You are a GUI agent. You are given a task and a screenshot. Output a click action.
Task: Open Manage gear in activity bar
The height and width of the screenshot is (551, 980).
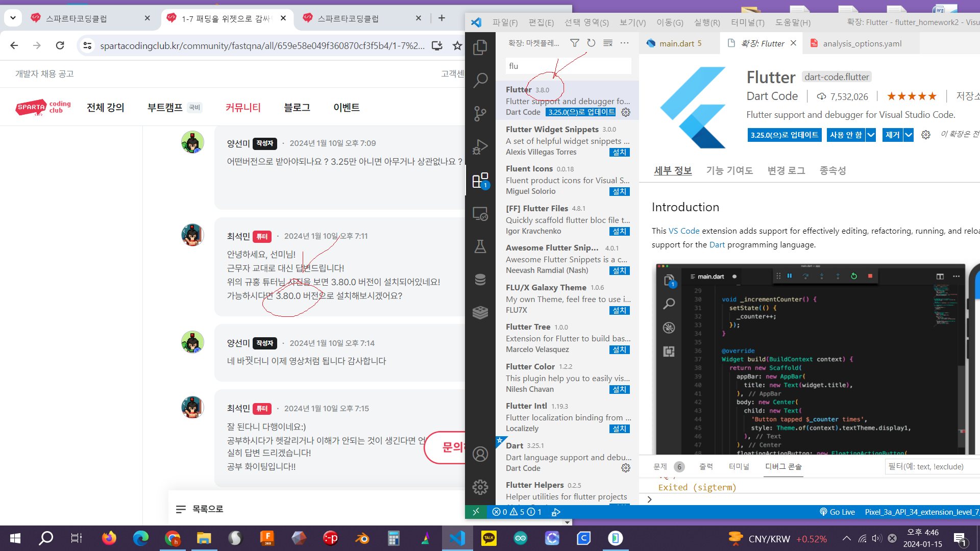(480, 487)
